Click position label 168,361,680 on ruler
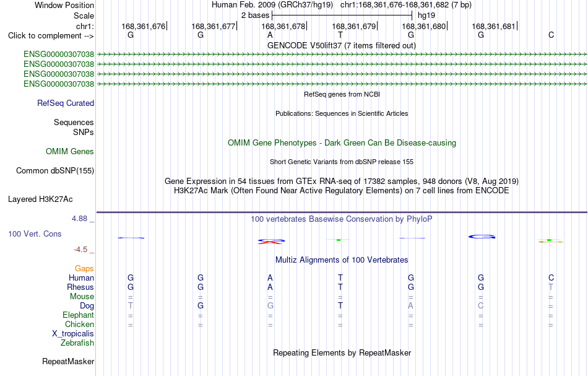Viewport: 588px width, 376px height. [x=424, y=26]
